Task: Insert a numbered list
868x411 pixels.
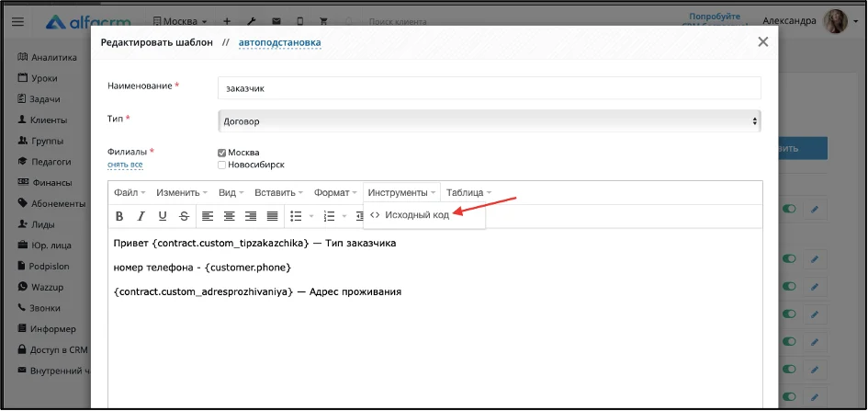Action: click(x=330, y=217)
